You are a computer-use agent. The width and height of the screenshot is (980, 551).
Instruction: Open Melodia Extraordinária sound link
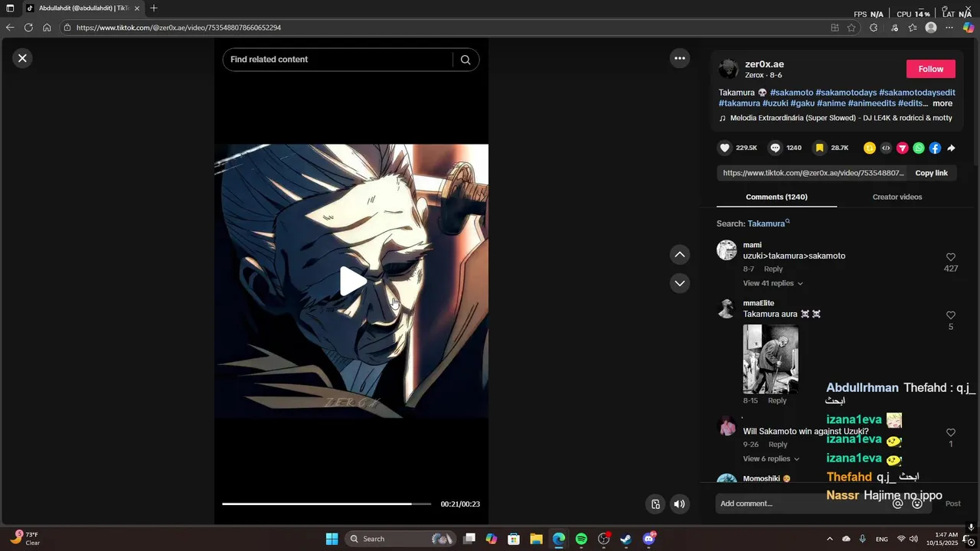pyautogui.click(x=841, y=118)
